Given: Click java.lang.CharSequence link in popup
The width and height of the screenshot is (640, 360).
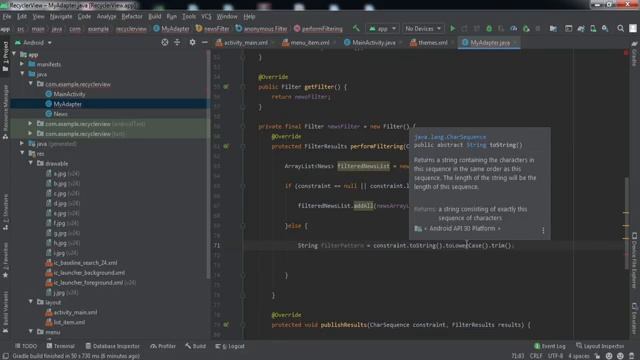Looking at the screenshot, I should (x=450, y=137).
